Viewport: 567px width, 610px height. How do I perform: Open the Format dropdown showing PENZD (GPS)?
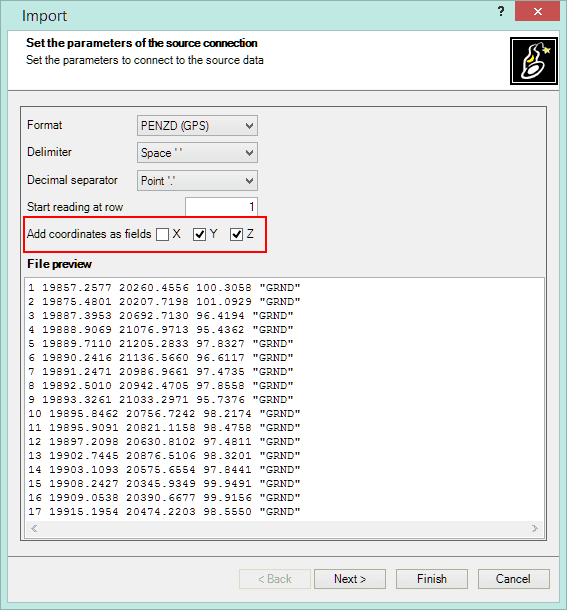[197, 126]
